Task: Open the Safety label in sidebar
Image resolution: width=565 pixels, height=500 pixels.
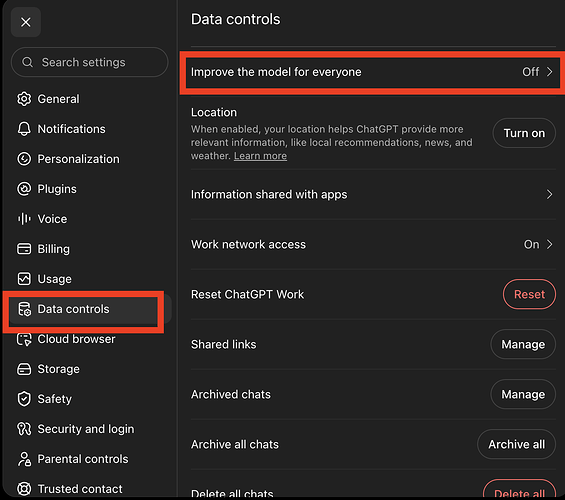Action: (54, 399)
